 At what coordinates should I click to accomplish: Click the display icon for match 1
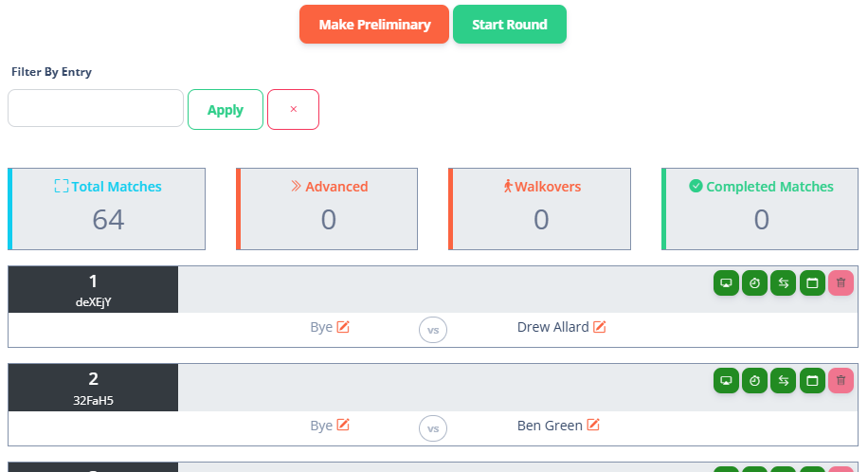coord(726,283)
